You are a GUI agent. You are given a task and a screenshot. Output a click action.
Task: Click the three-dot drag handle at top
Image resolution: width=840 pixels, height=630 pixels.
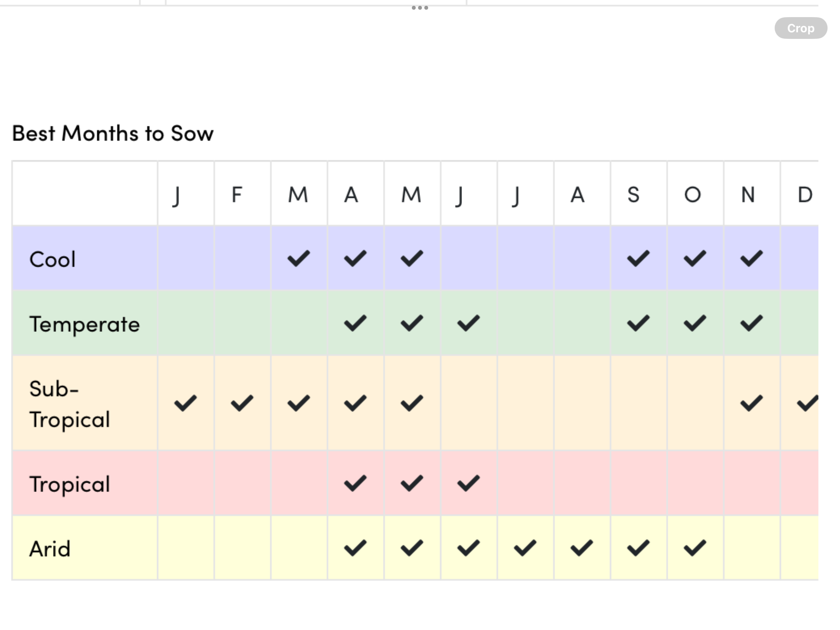click(420, 8)
